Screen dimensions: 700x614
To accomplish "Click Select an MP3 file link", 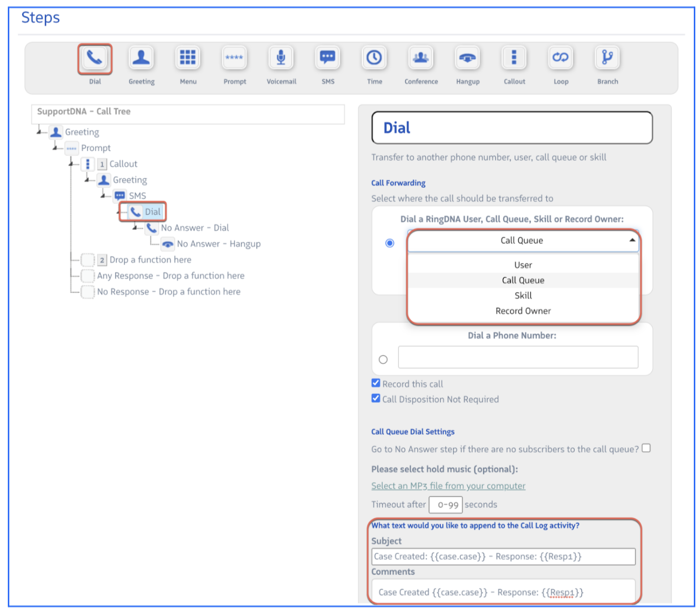I will pyautogui.click(x=448, y=486).
